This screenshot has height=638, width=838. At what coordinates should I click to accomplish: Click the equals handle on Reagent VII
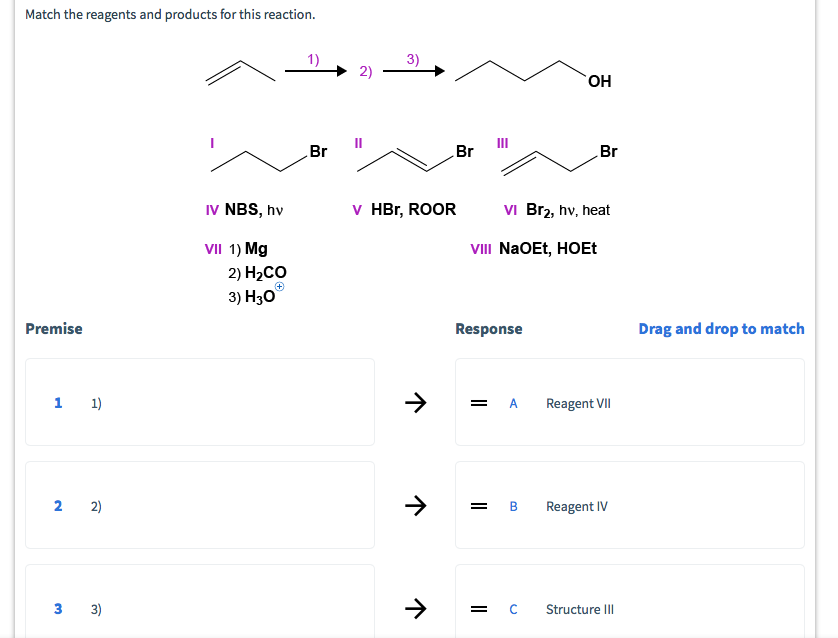pos(478,403)
